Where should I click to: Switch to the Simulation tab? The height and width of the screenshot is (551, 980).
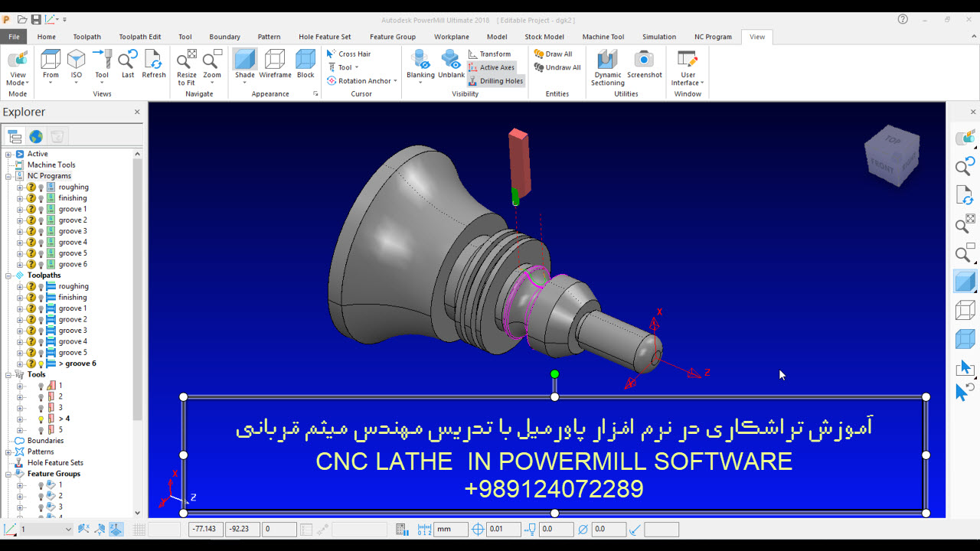coord(659,37)
